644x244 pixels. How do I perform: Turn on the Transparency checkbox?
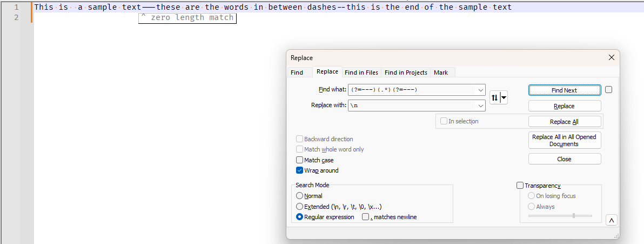click(x=520, y=186)
